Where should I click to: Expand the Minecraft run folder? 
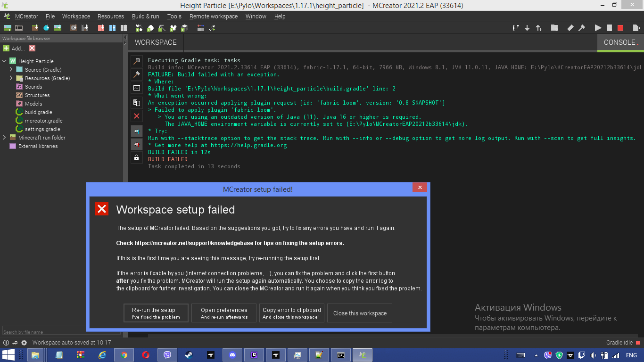click(4, 138)
